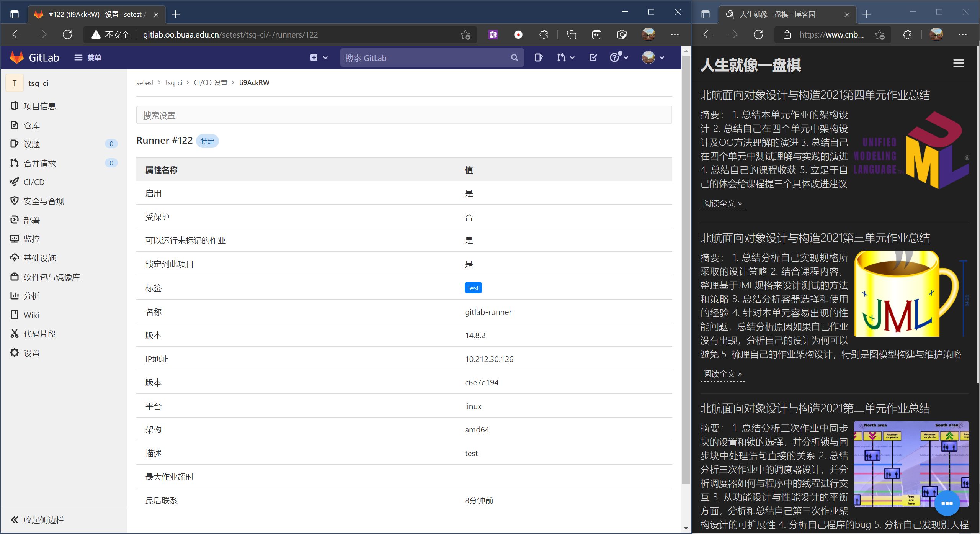Open the OneNote extension icon
Image resolution: width=980 pixels, height=534 pixels.
[493, 35]
